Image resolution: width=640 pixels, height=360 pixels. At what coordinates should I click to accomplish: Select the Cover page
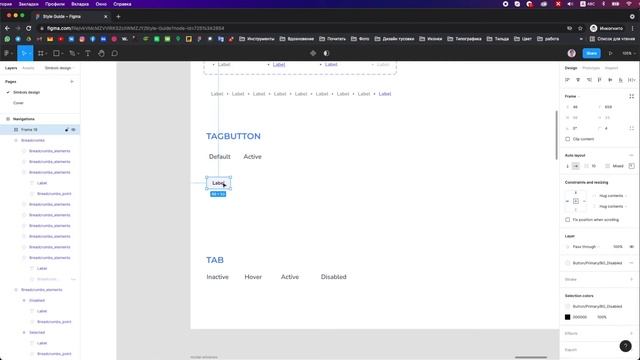coord(18,103)
